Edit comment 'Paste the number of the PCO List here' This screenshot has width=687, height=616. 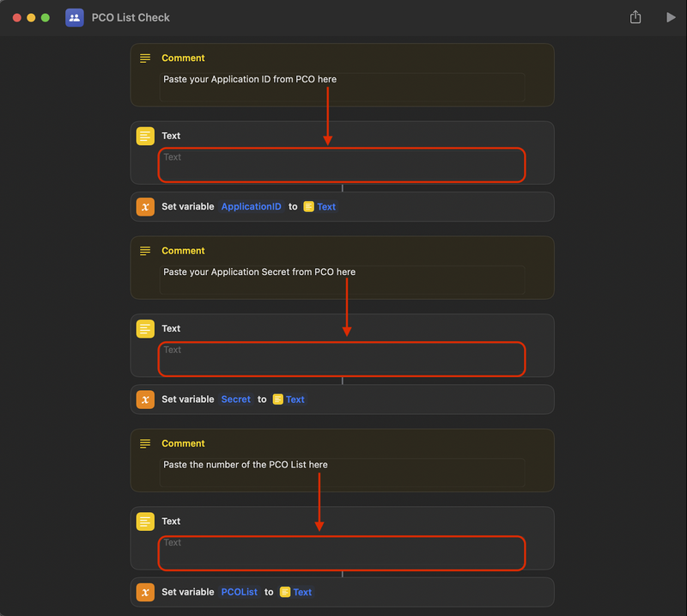(x=342, y=473)
